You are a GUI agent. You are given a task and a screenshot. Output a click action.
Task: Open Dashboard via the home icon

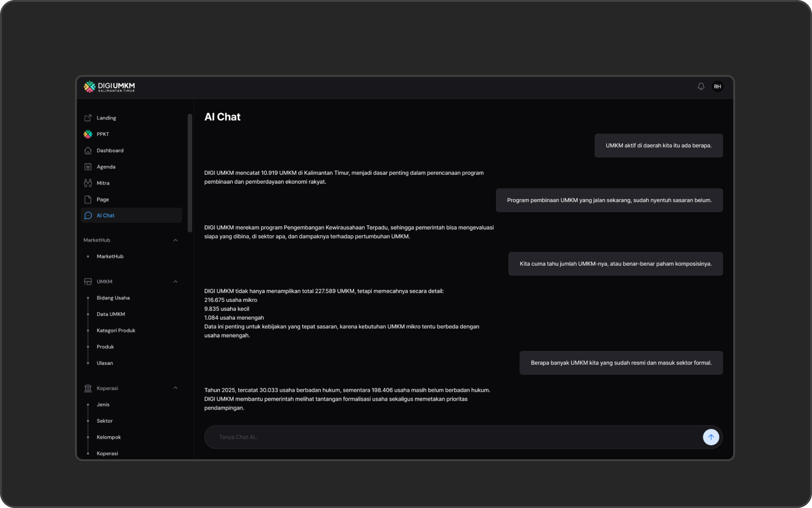click(x=88, y=150)
